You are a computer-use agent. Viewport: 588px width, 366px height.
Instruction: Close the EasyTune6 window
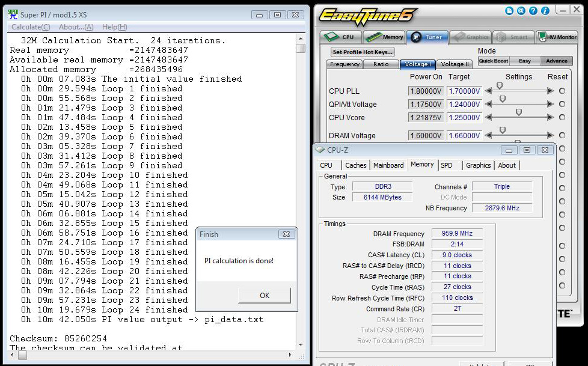pos(577,10)
